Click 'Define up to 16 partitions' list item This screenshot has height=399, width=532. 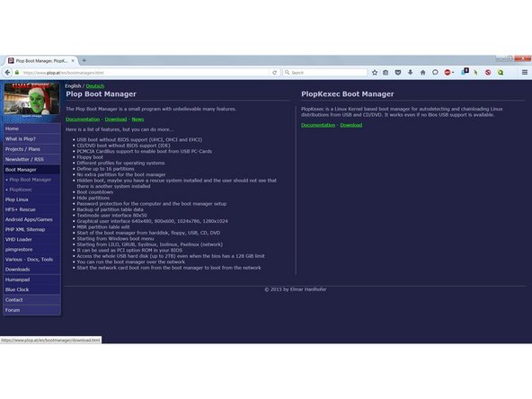105,169
